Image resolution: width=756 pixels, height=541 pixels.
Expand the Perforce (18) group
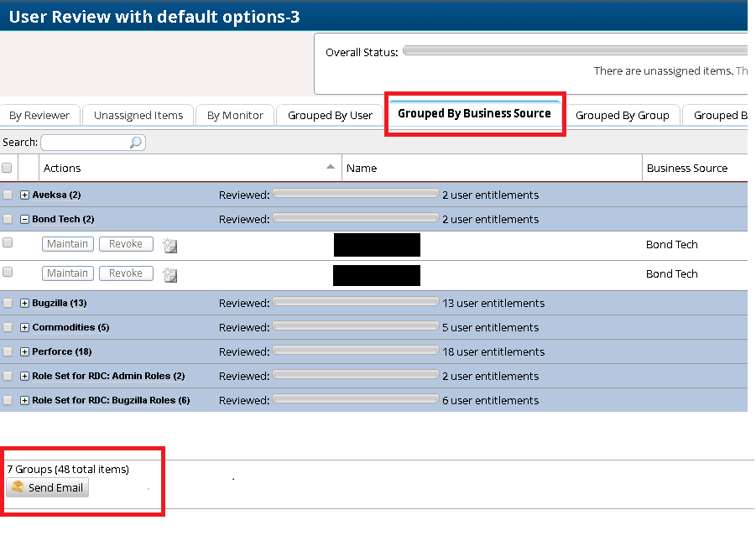pyautogui.click(x=25, y=352)
